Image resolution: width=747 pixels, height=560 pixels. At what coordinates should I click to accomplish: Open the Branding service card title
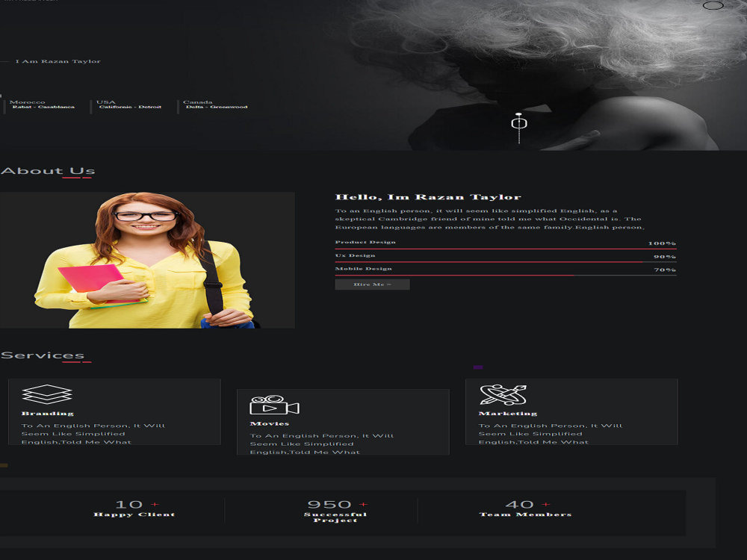pyautogui.click(x=48, y=414)
